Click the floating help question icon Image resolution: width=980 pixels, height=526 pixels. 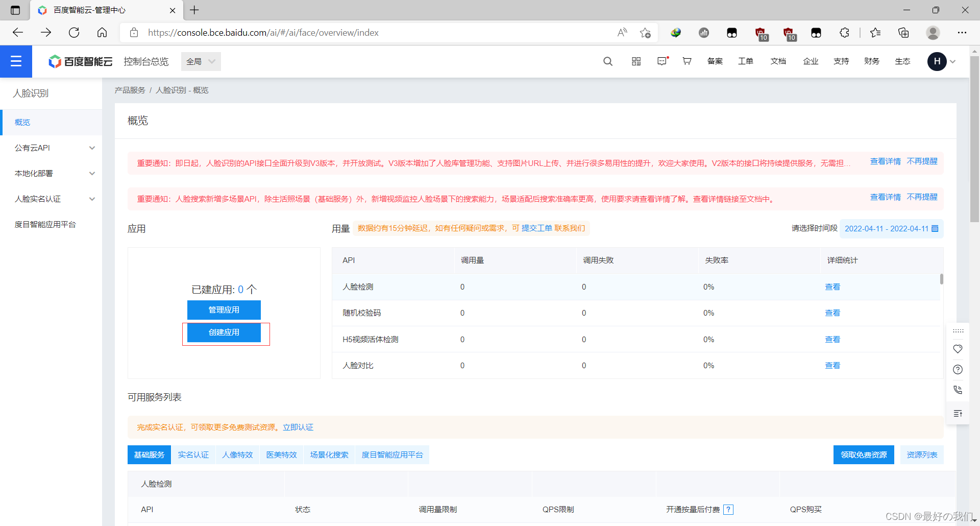coord(958,369)
